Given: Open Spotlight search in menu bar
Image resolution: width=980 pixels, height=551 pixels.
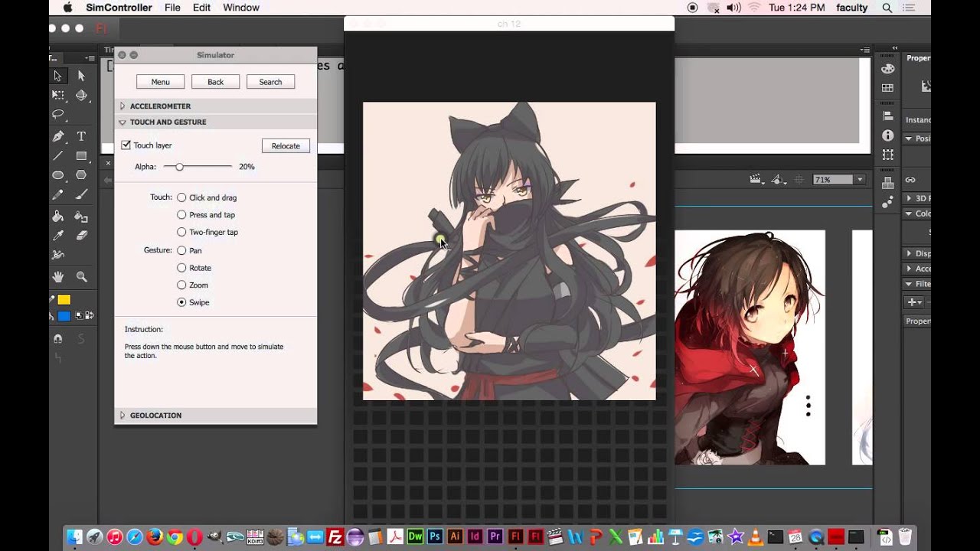Looking at the screenshot, I should pos(887,8).
